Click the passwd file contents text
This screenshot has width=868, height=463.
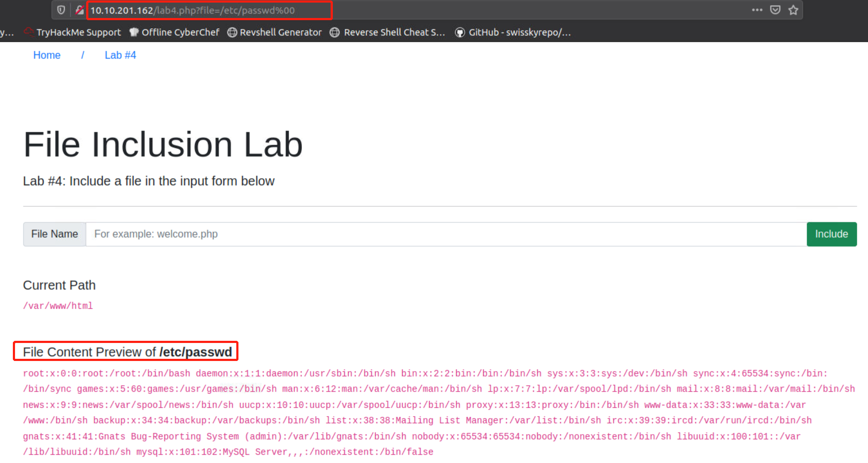pyautogui.click(x=429, y=412)
